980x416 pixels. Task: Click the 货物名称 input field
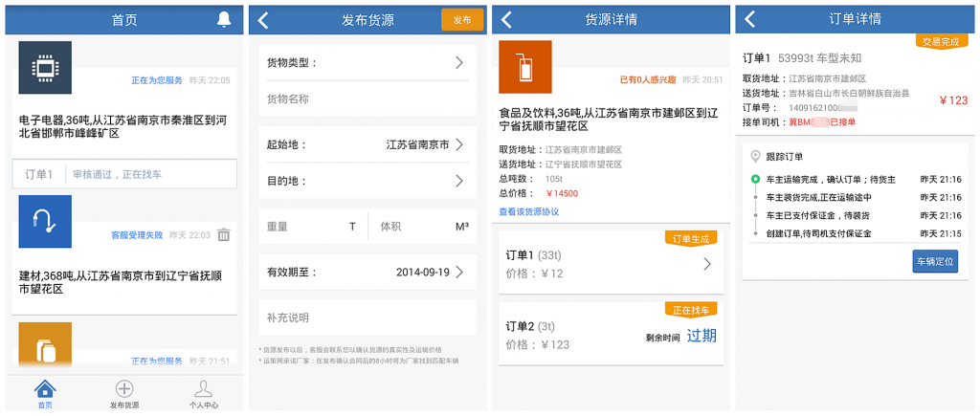367,99
